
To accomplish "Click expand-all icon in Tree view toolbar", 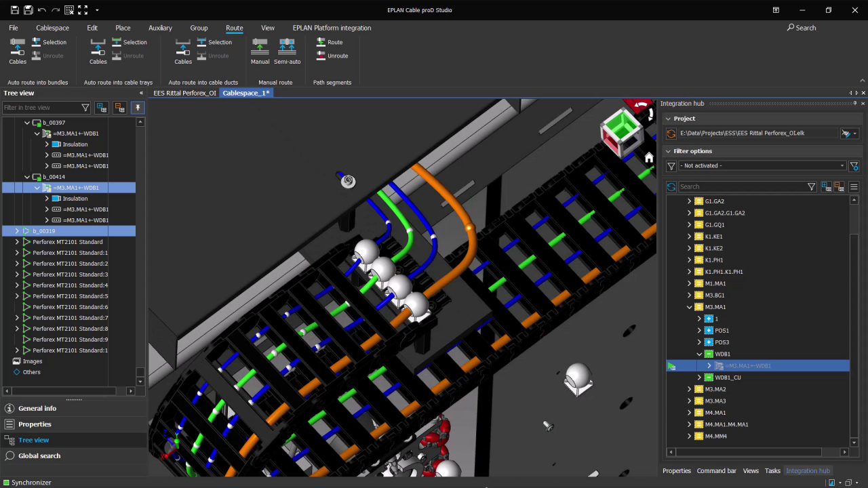I will [101, 107].
